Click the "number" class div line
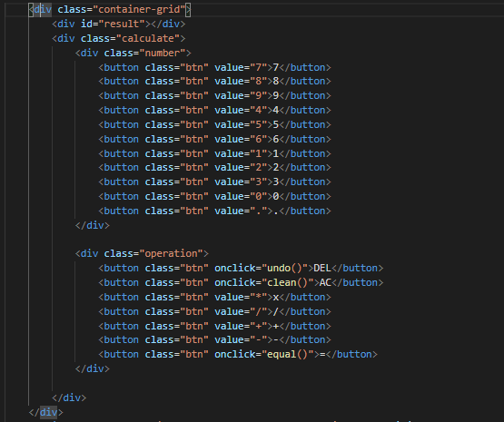Viewport: 504px width, 422px height. [133, 53]
